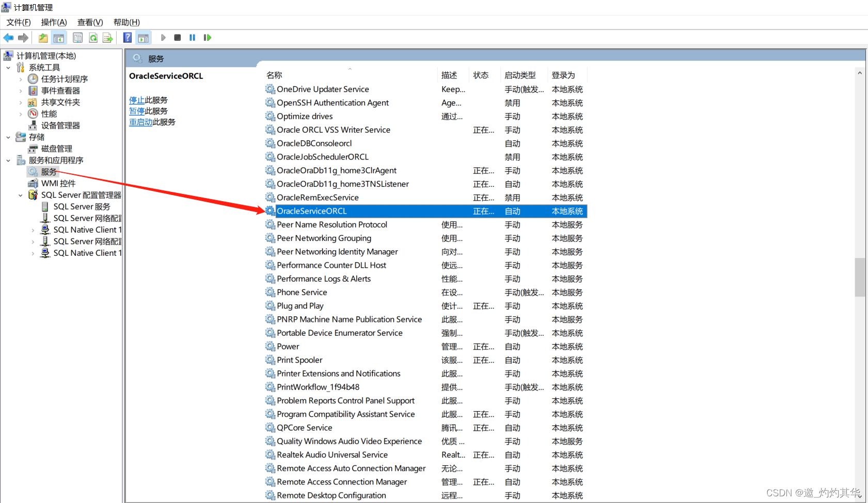Go back with the blue left arrow

tap(8, 38)
